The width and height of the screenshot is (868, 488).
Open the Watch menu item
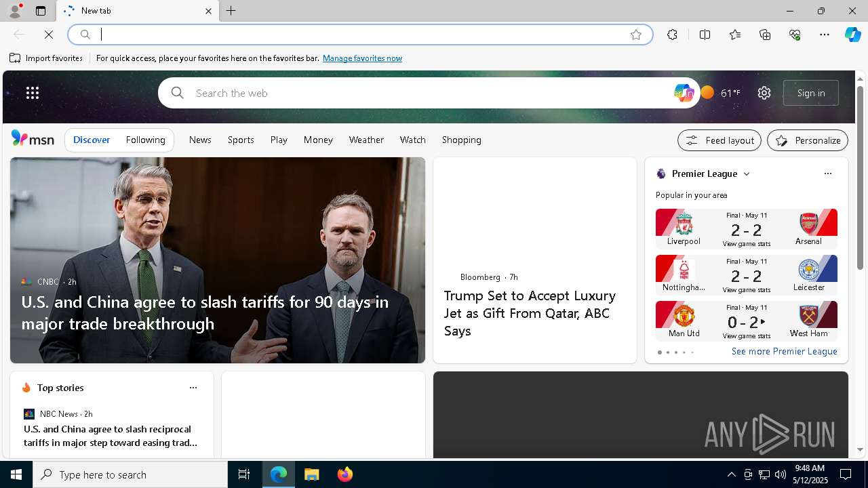(413, 140)
